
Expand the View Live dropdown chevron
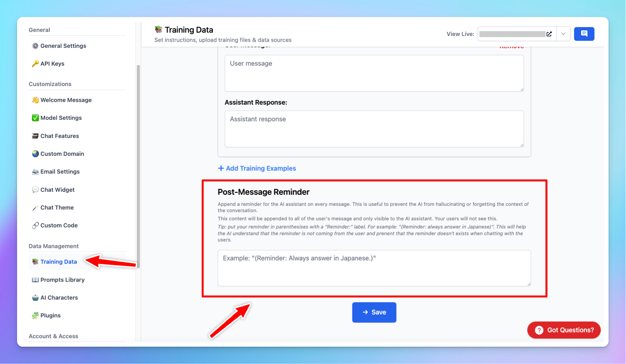pyautogui.click(x=563, y=34)
